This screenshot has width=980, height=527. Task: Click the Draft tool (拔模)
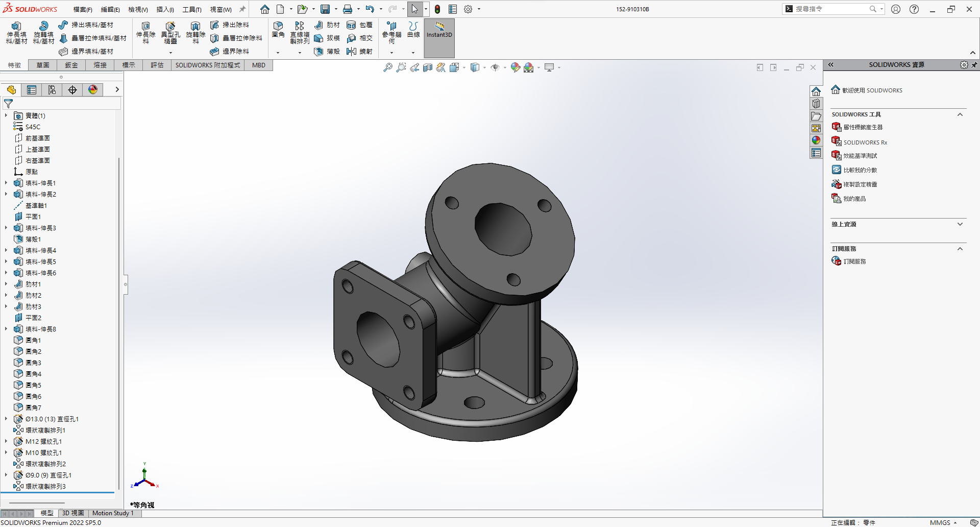(327, 38)
